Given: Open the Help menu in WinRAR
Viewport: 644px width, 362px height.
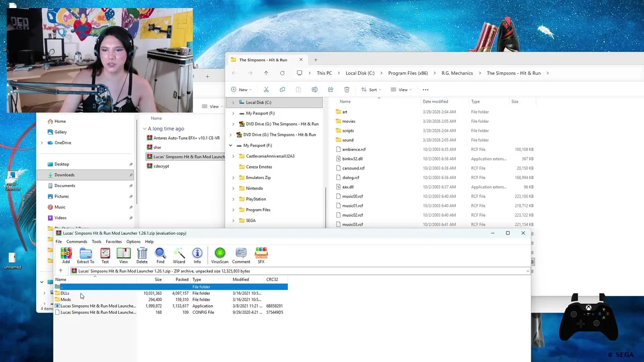Looking at the screenshot, I should pyautogui.click(x=149, y=242).
